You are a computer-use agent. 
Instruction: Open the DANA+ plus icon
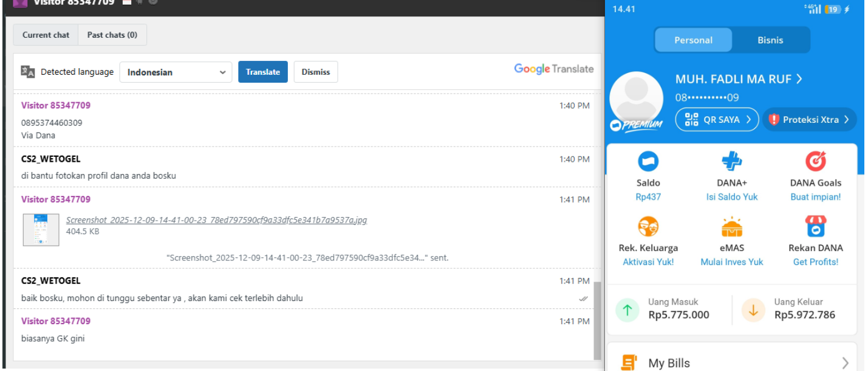(732, 161)
